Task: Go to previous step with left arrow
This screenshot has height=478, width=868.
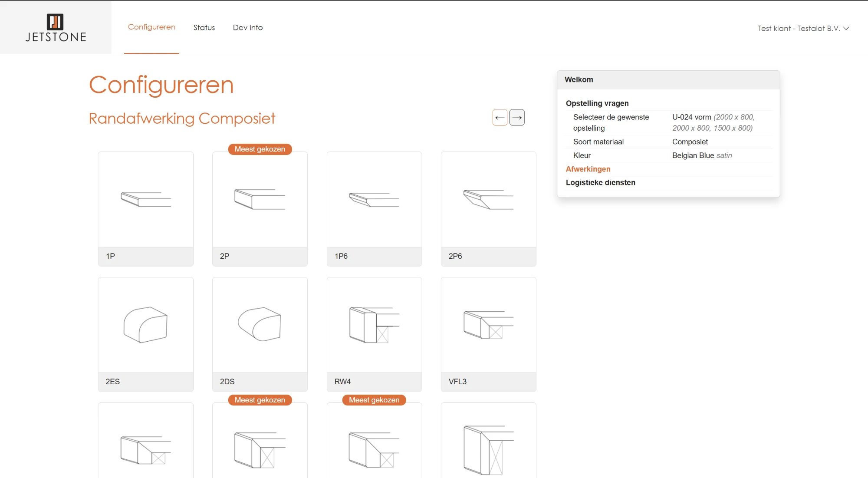Action: pos(500,118)
